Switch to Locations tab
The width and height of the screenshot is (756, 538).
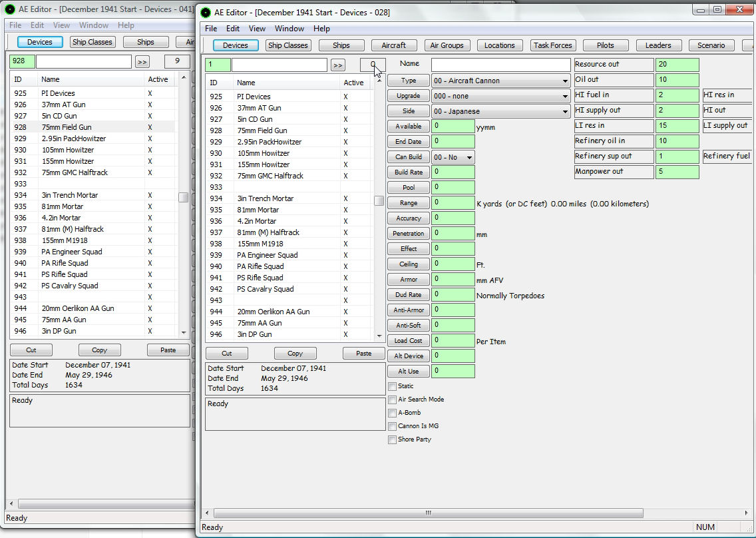[500, 45]
